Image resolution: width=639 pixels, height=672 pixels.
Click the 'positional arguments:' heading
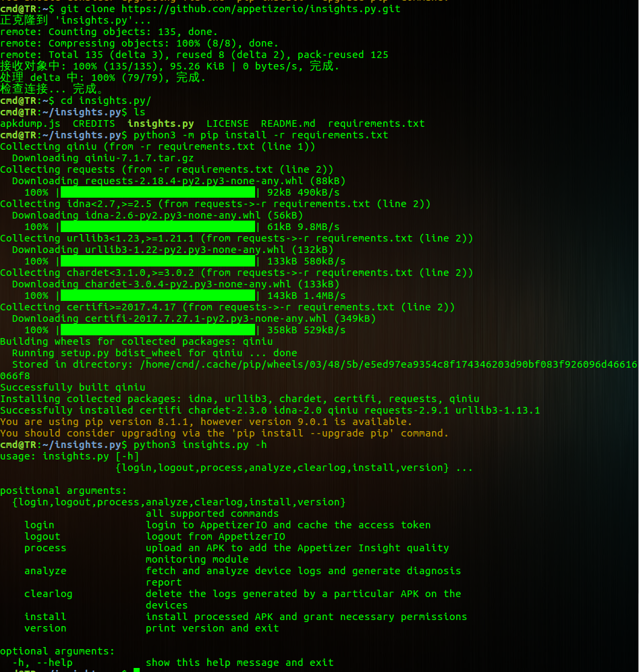(63, 491)
